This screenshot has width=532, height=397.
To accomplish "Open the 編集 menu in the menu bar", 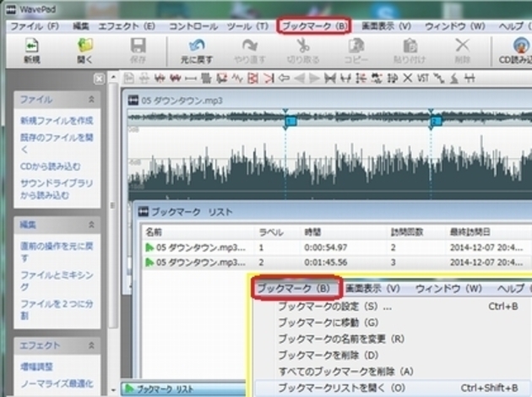I will [x=81, y=26].
